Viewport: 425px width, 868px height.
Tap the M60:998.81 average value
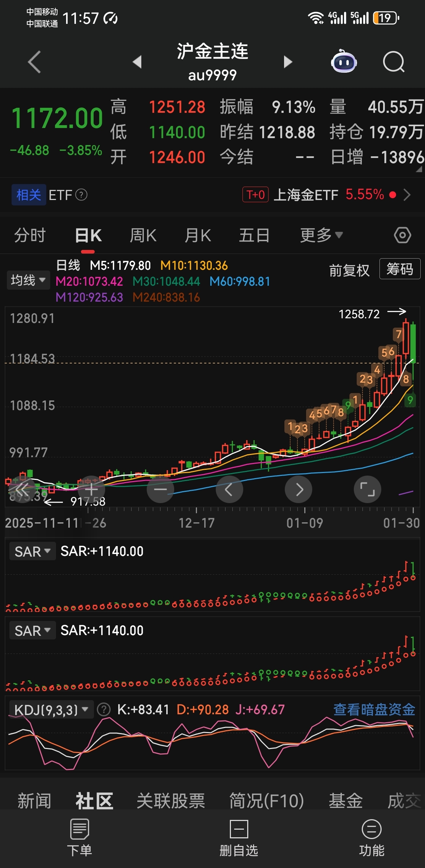click(x=240, y=281)
